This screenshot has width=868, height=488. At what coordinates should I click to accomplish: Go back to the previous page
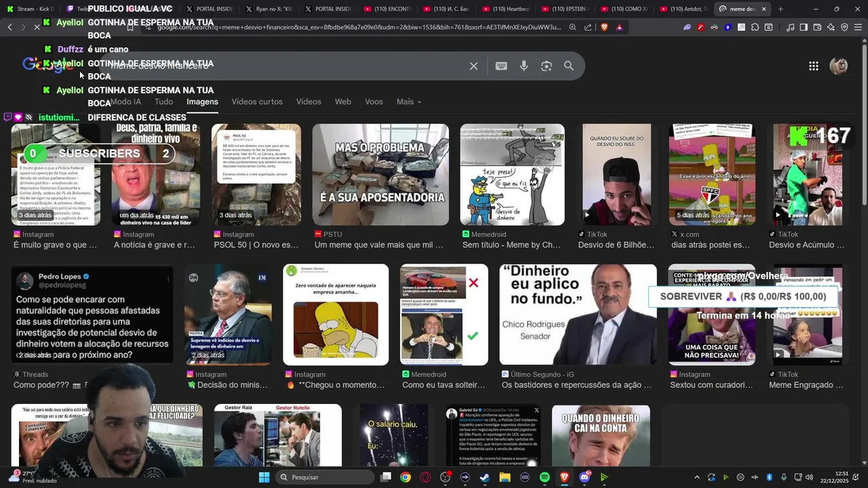click(x=9, y=27)
